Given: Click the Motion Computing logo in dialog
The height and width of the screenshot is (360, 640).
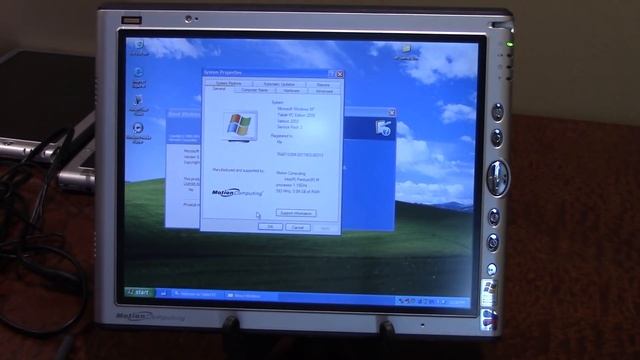Looking at the screenshot, I should 237,193.
